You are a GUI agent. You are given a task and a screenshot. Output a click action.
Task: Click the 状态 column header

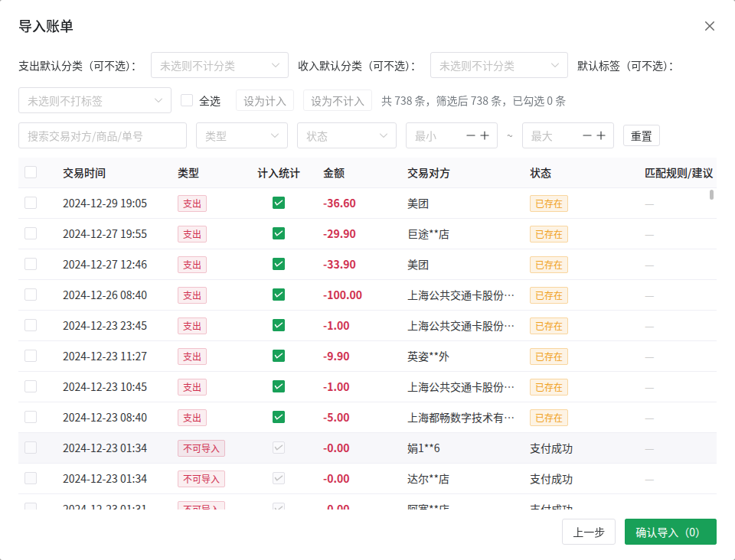[x=541, y=173]
